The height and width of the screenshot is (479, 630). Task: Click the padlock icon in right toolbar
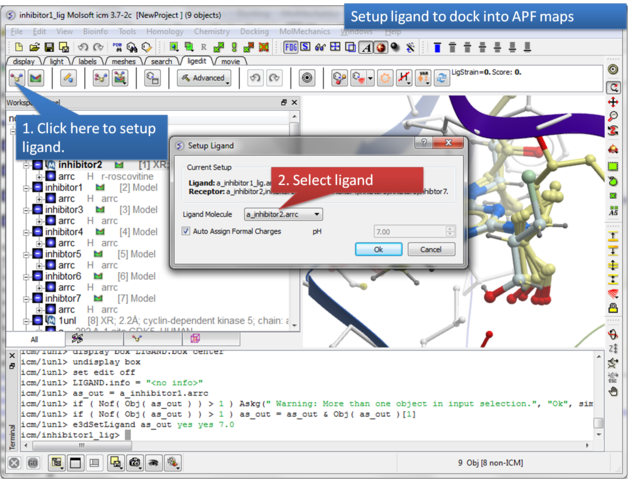[x=613, y=308]
